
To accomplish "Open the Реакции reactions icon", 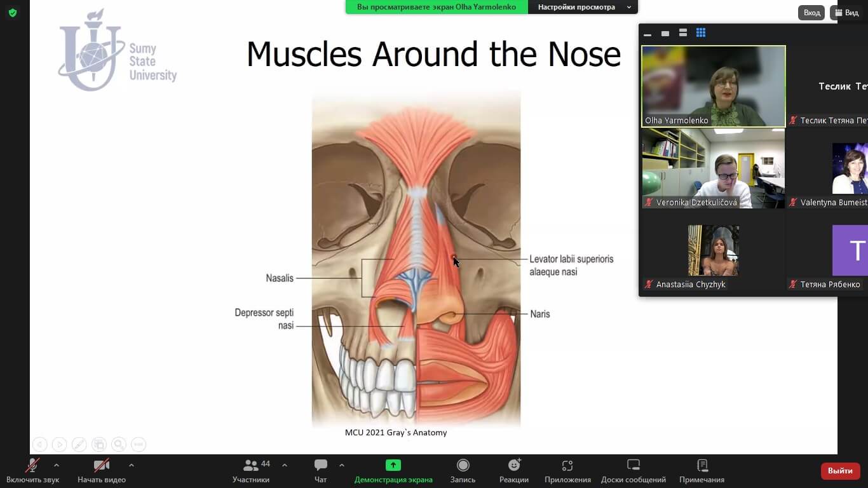I will [514, 466].
